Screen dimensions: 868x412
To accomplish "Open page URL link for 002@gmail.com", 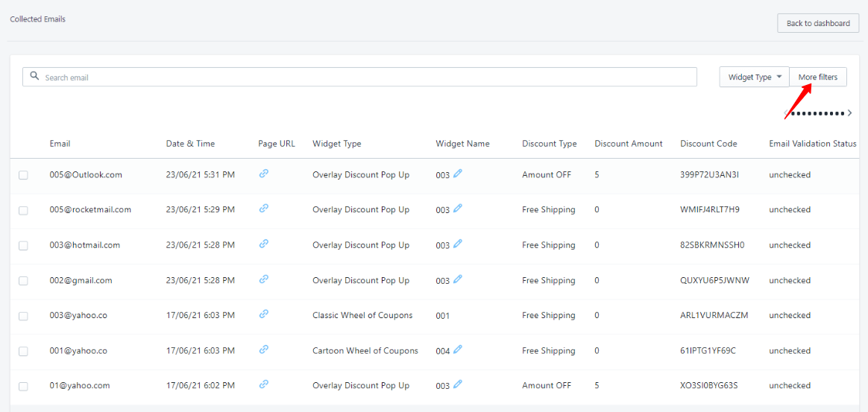I will point(264,279).
